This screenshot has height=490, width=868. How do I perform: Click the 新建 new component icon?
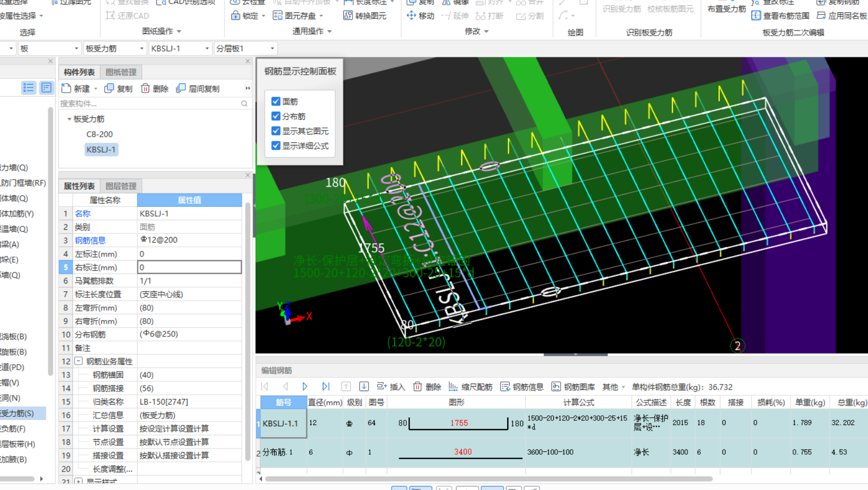click(x=66, y=88)
